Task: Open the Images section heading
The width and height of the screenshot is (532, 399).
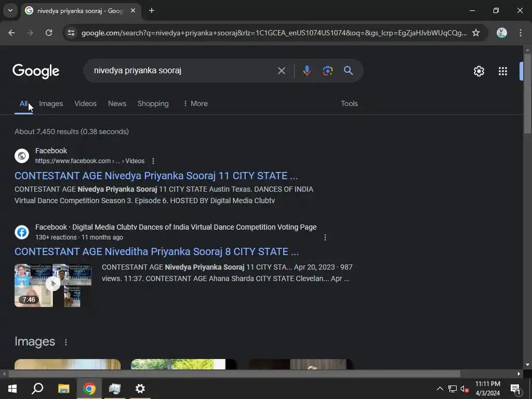Action: [35, 341]
